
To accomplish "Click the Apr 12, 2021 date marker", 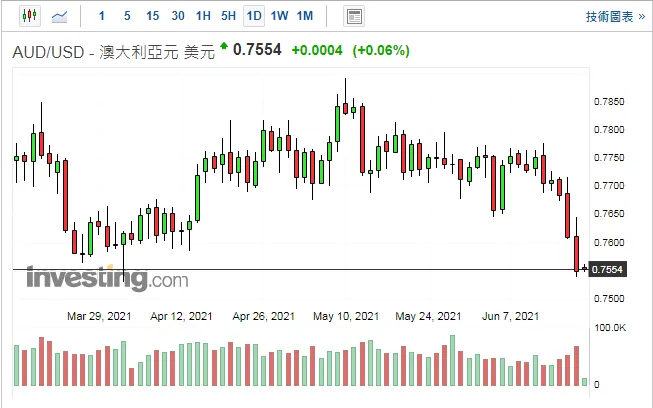I will (181, 316).
